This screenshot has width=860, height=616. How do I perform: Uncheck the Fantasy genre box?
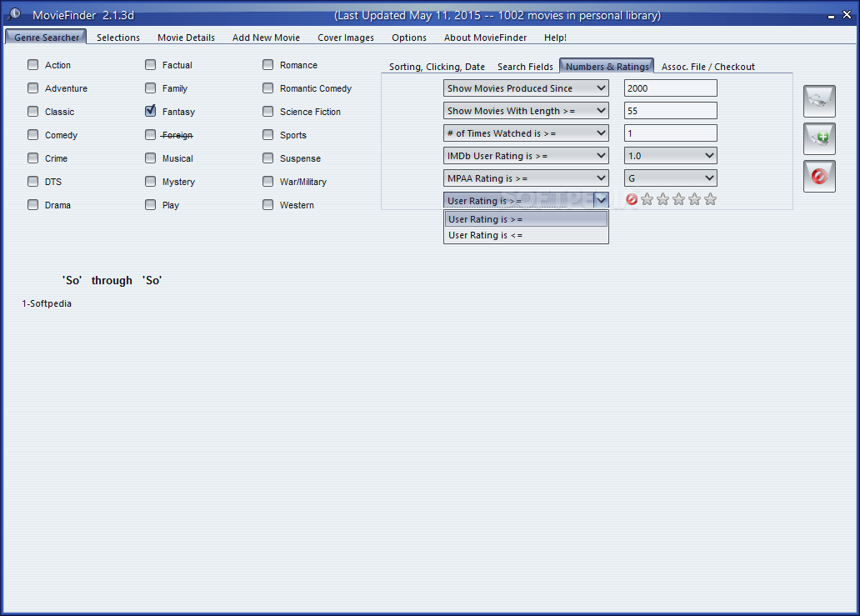150,111
